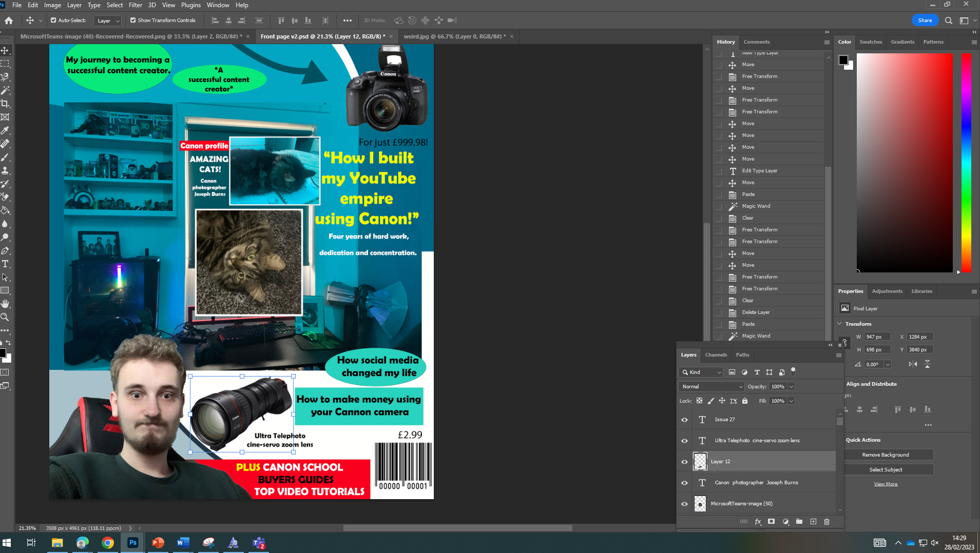Collapse the Transform section in Properties
Viewport: 980px width, 553px height.
840,324
